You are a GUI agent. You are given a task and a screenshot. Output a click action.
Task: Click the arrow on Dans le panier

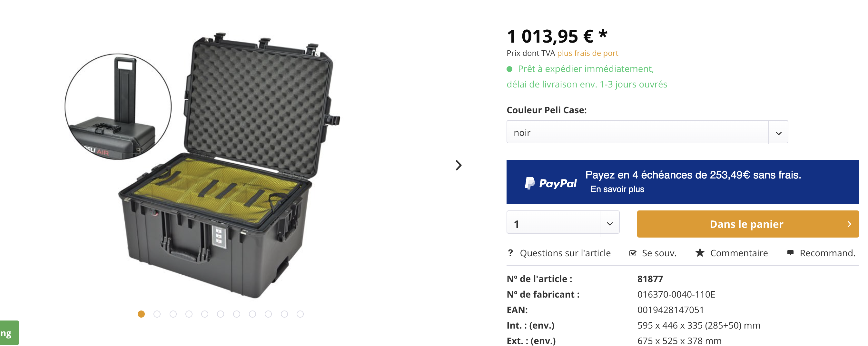click(849, 224)
